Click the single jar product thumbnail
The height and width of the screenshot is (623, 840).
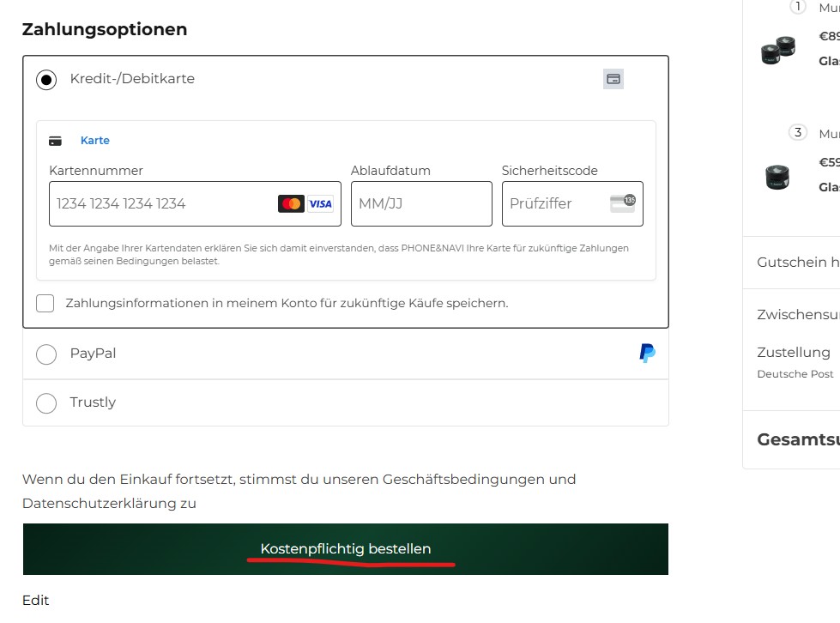[777, 177]
